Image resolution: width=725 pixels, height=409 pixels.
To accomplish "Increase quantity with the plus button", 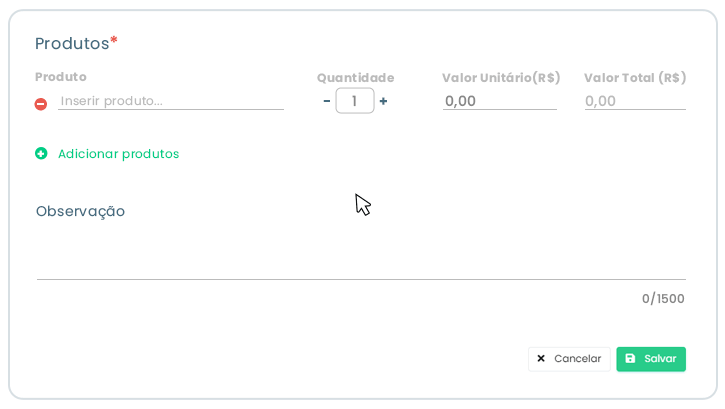I will tap(383, 101).
